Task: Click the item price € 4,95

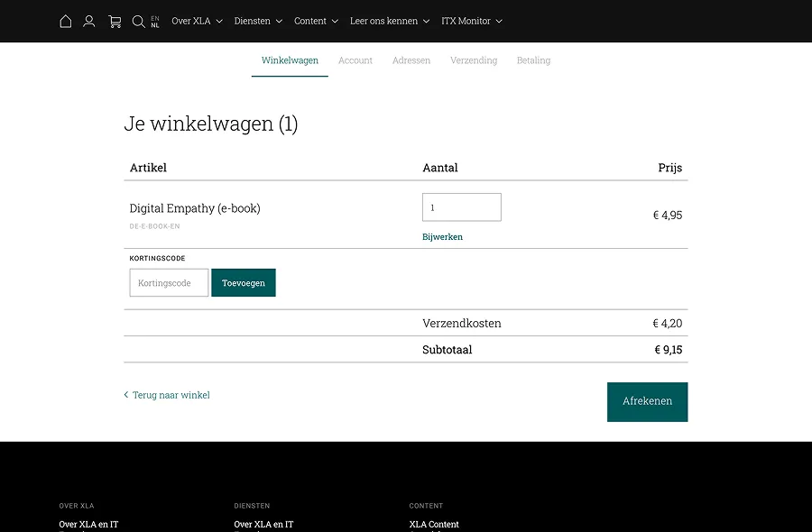Action: click(x=668, y=215)
